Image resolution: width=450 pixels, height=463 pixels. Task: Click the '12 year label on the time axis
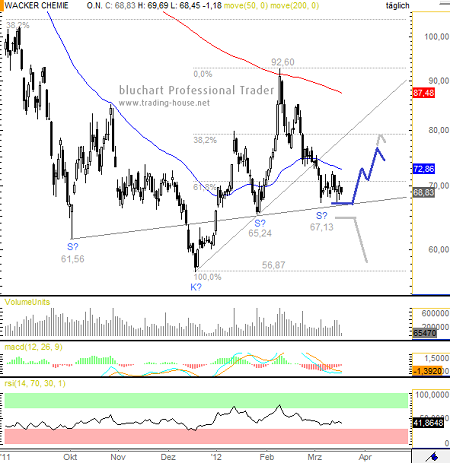216,457
